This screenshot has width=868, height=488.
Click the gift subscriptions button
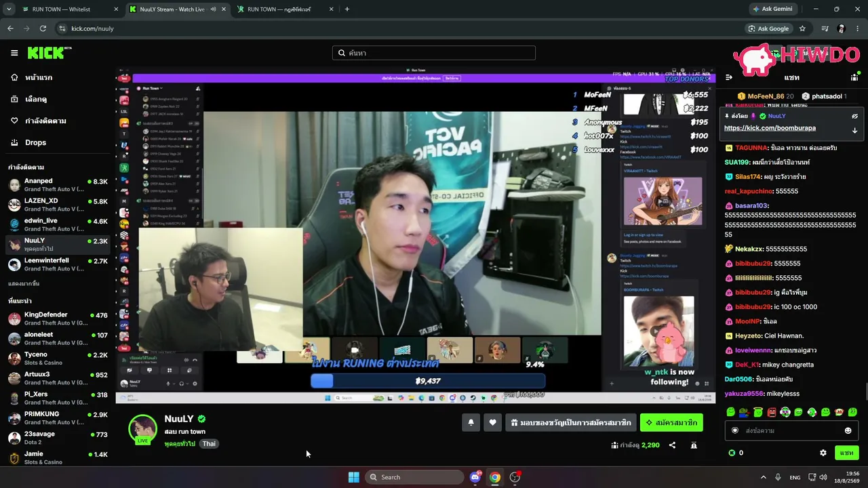(571, 422)
